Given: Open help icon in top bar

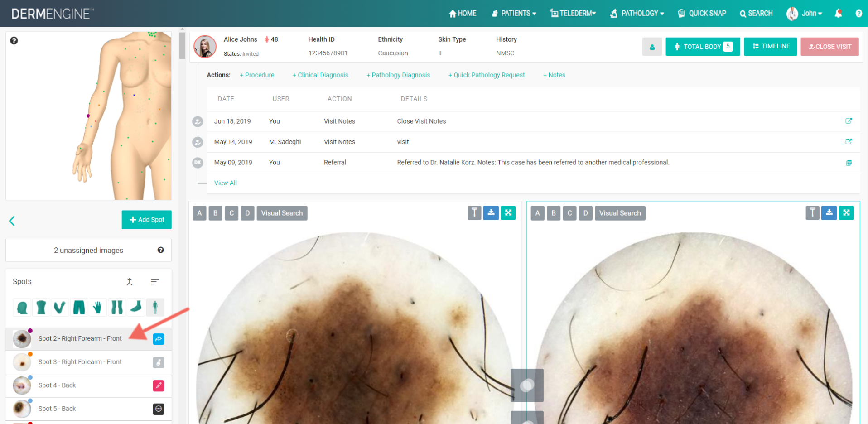Looking at the screenshot, I should 858,13.
